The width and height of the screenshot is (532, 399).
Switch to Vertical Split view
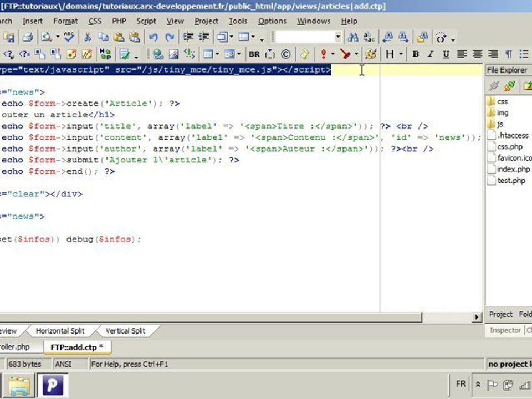point(125,331)
